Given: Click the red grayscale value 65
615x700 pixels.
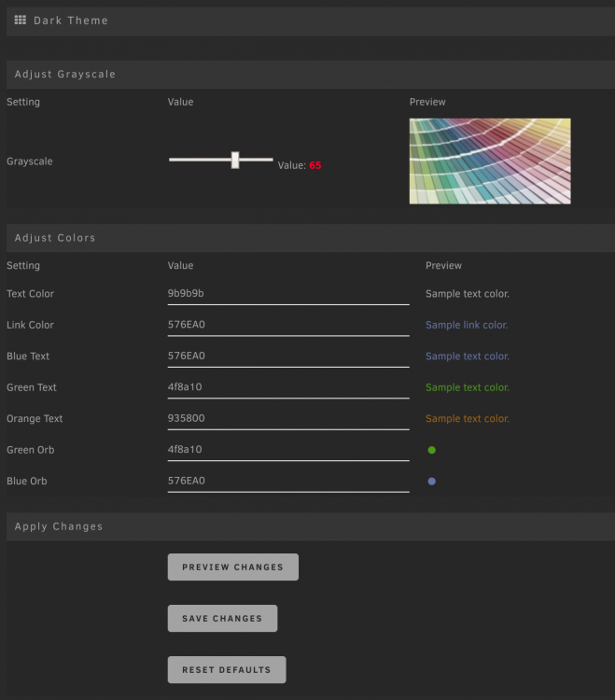Looking at the screenshot, I should [x=315, y=165].
